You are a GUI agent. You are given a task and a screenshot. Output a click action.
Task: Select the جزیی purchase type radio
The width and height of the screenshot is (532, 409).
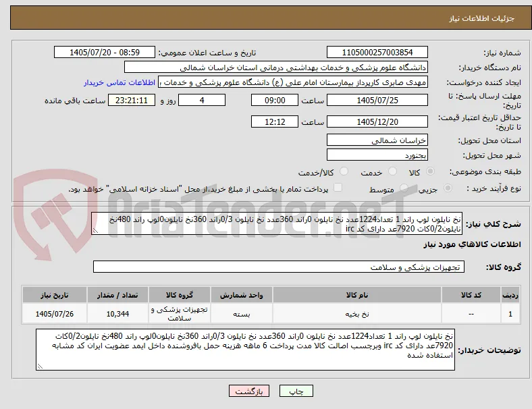(448, 188)
